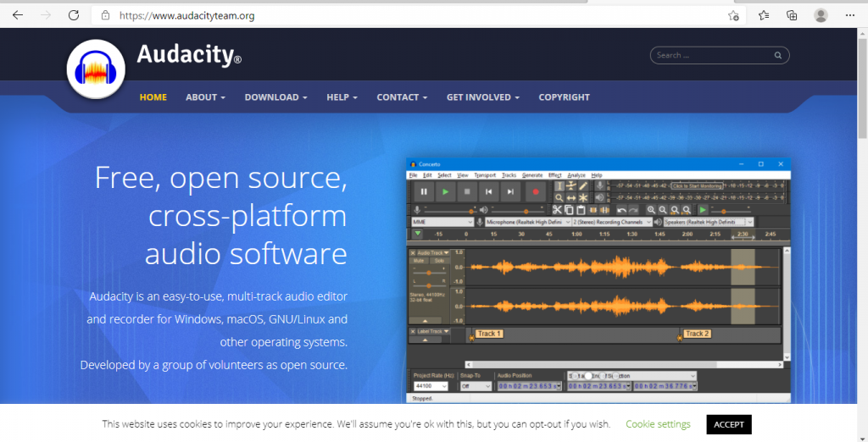Click the Redo arrow icon
The width and height of the screenshot is (868, 442).
(x=634, y=210)
